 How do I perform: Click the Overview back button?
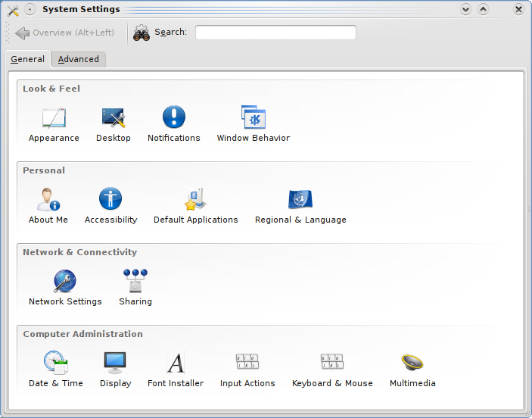pyautogui.click(x=65, y=33)
